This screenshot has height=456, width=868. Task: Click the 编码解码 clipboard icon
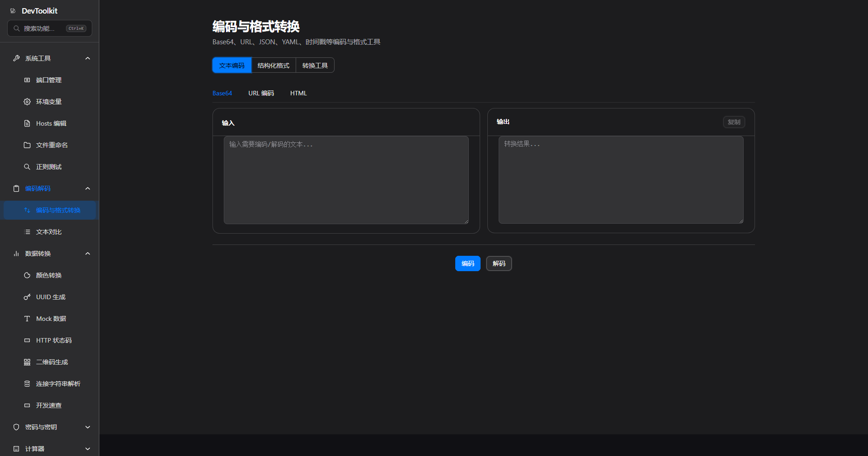point(16,188)
